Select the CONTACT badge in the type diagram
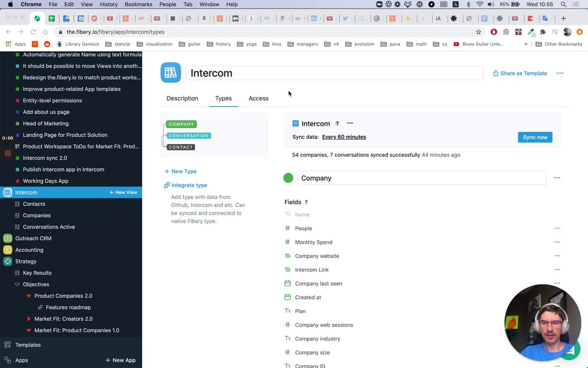 181,147
